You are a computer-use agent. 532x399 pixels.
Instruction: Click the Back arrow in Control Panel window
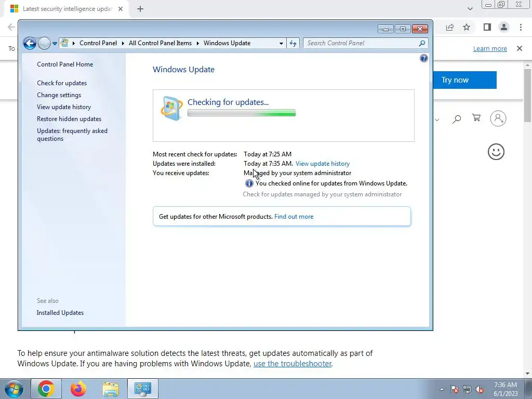(x=30, y=43)
